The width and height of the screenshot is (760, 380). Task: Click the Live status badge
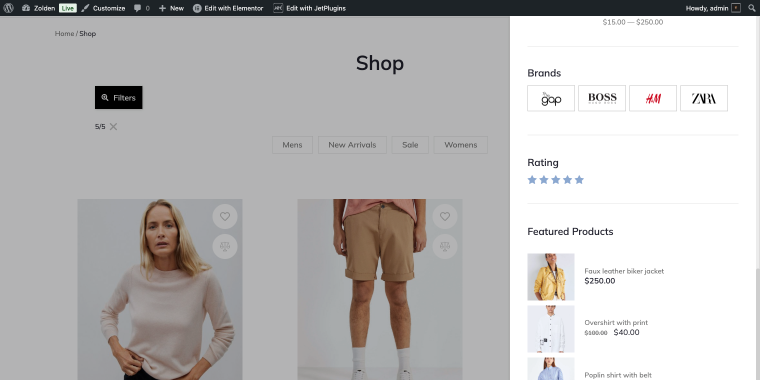pyautogui.click(x=68, y=8)
